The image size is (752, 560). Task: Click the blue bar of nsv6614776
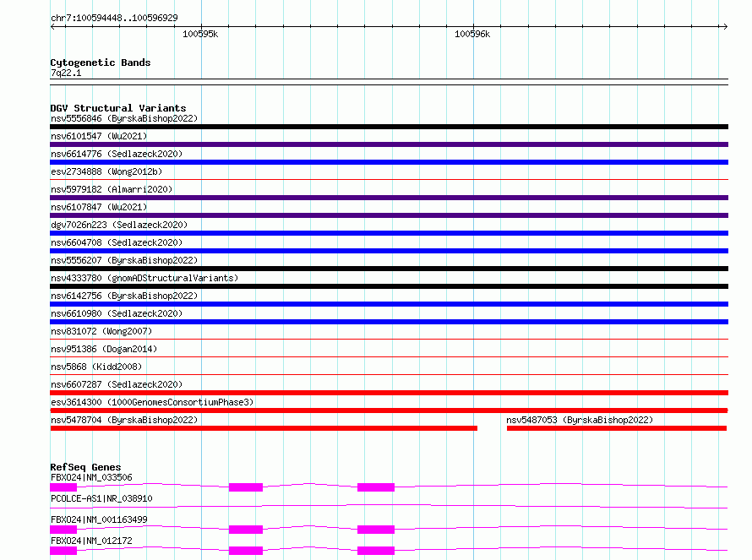pyautogui.click(x=389, y=162)
